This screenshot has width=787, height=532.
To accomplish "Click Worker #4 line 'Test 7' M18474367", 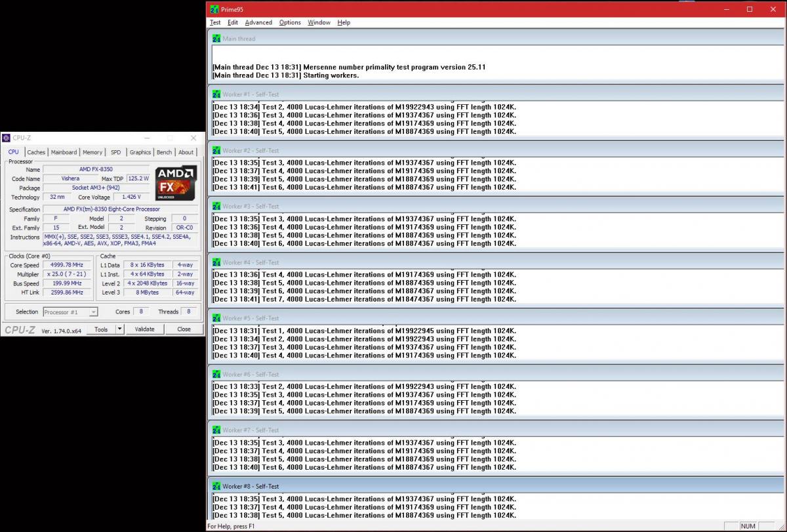I will click(364, 299).
